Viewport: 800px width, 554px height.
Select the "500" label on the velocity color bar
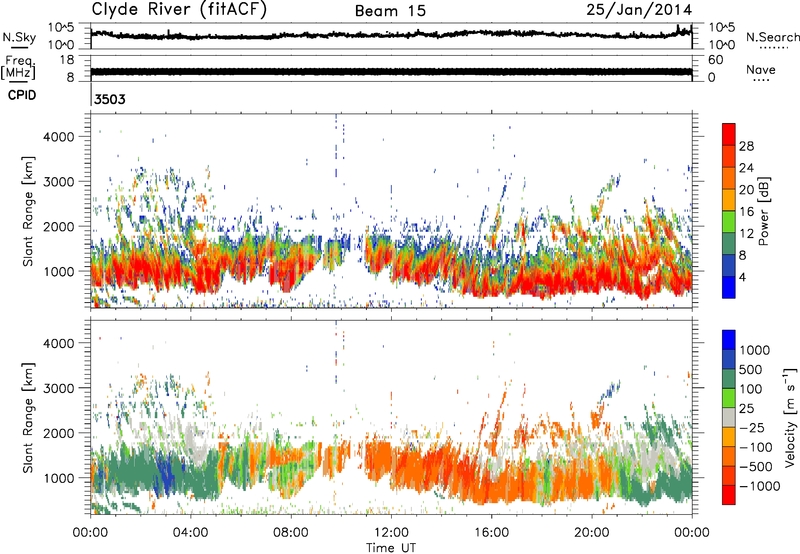tap(750, 370)
